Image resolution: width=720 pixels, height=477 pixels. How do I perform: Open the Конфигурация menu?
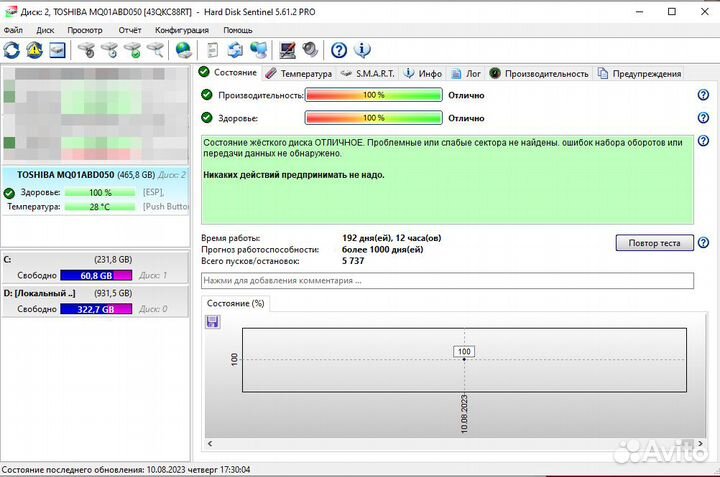[182, 30]
